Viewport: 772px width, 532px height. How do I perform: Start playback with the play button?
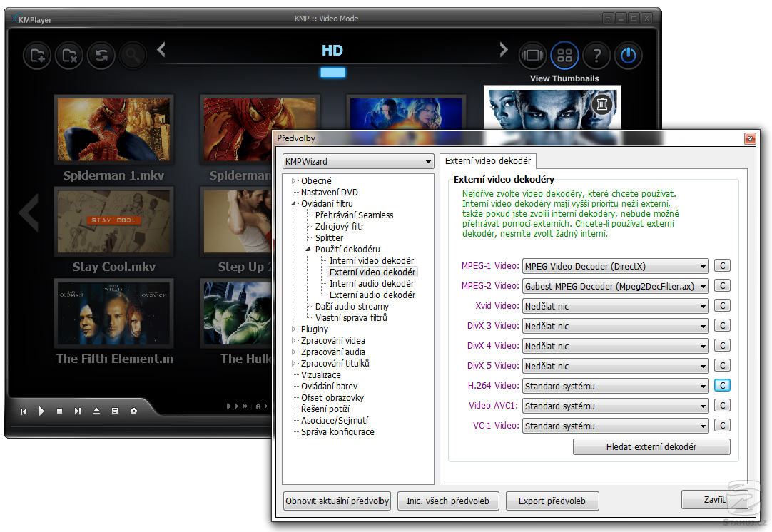(x=41, y=411)
